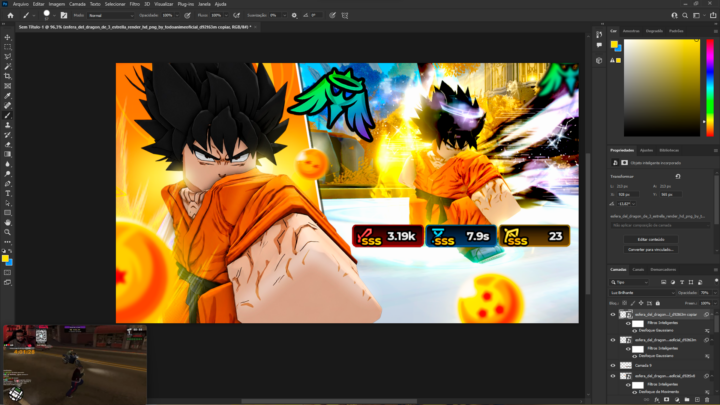Select the Magic Wand tool
Image resolution: width=720 pixels, height=405 pixels.
[7, 67]
